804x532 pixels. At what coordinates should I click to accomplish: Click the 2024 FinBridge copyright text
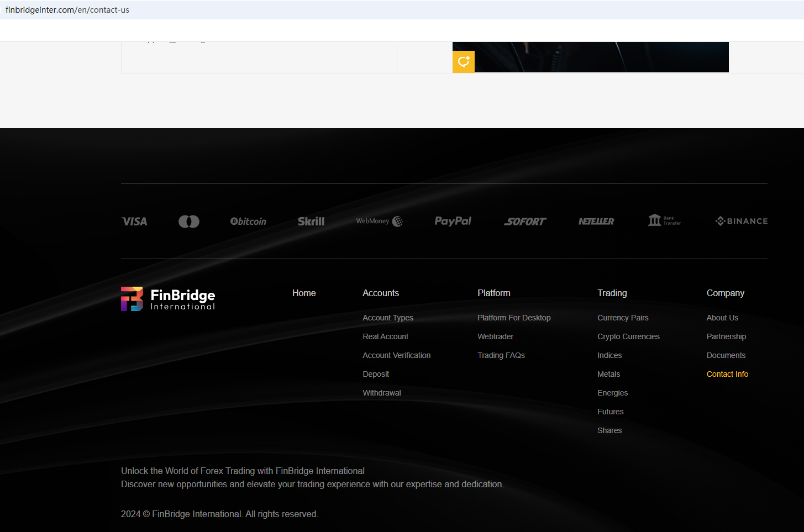[219, 514]
